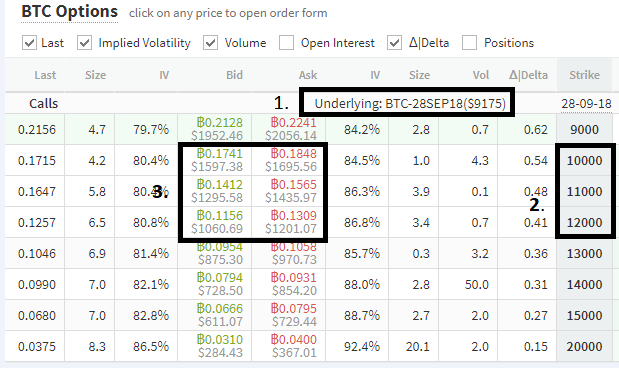Uncheck the Δ|Delta checkbox
619x368 pixels.
[x=394, y=43]
